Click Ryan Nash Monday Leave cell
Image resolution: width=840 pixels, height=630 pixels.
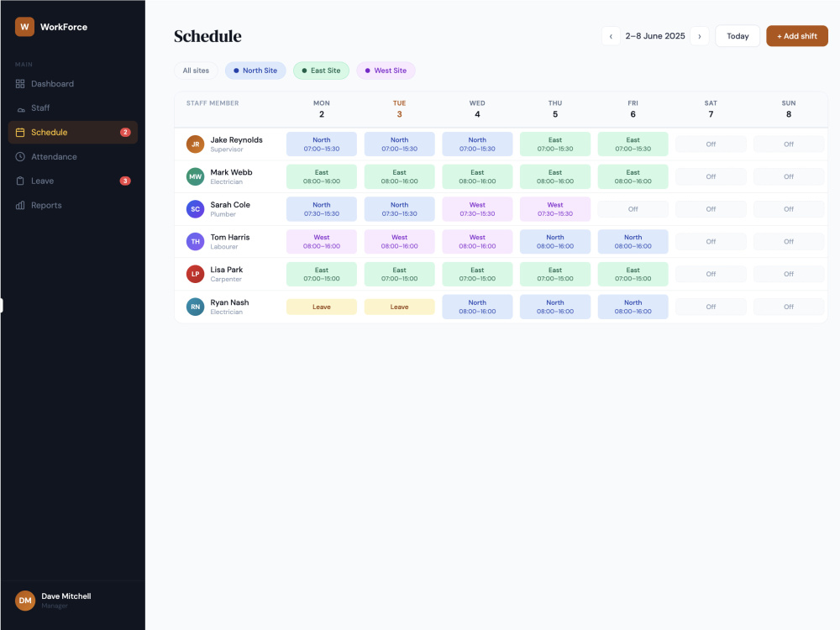pos(322,307)
